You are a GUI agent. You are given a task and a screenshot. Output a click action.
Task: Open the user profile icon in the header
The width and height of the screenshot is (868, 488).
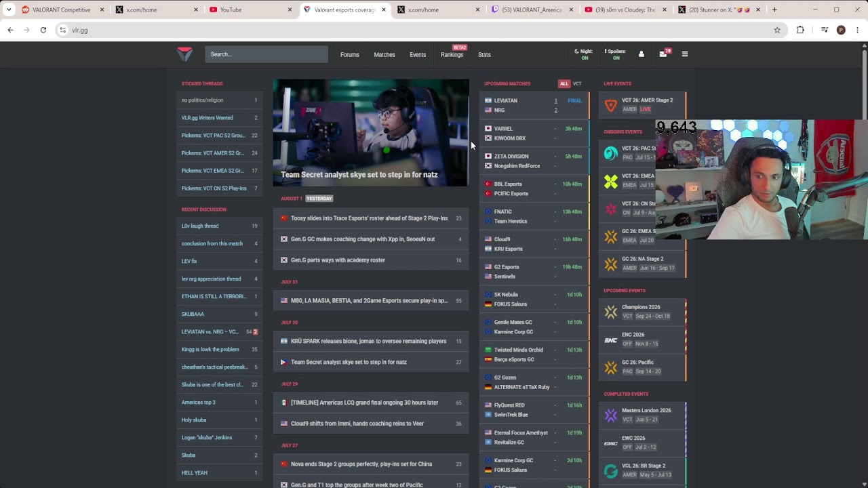[641, 54]
